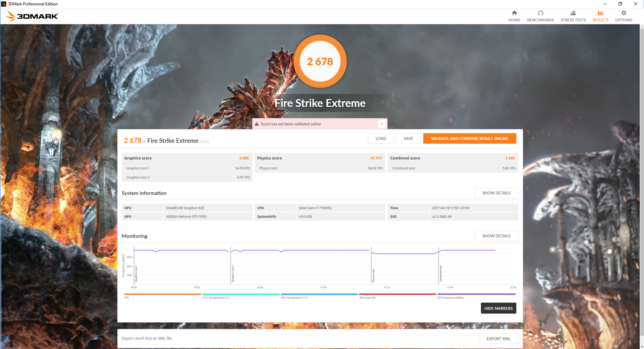Click the EXPORT XML button
This screenshot has height=349, width=644.
pyautogui.click(x=498, y=339)
